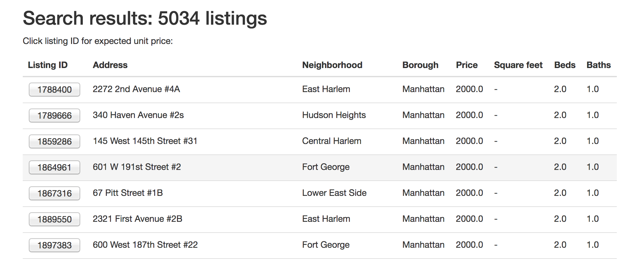The height and width of the screenshot is (262, 644).
Task: Select the 67 Pitt Street #1B address
Action: tap(128, 193)
